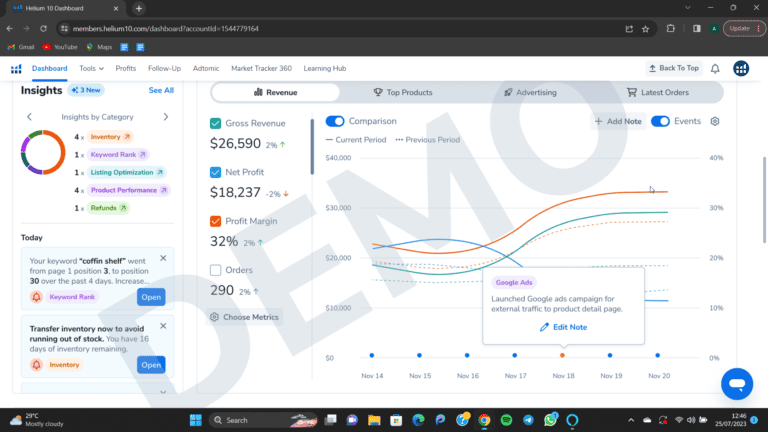768x432 pixels.
Task: Click the Inventory alert bell icon
Action: coord(36,364)
